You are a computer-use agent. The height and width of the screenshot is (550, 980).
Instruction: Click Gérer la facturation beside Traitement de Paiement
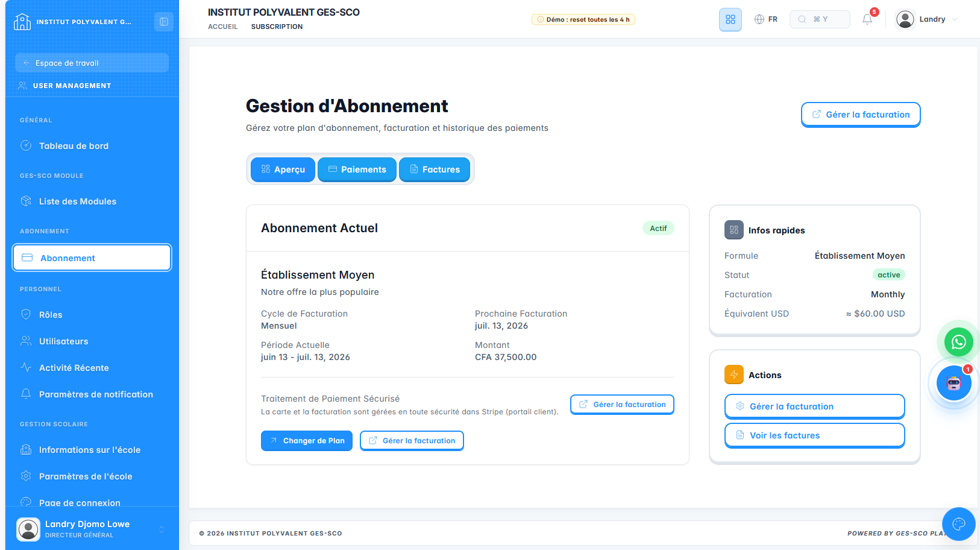click(x=622, y=405)
